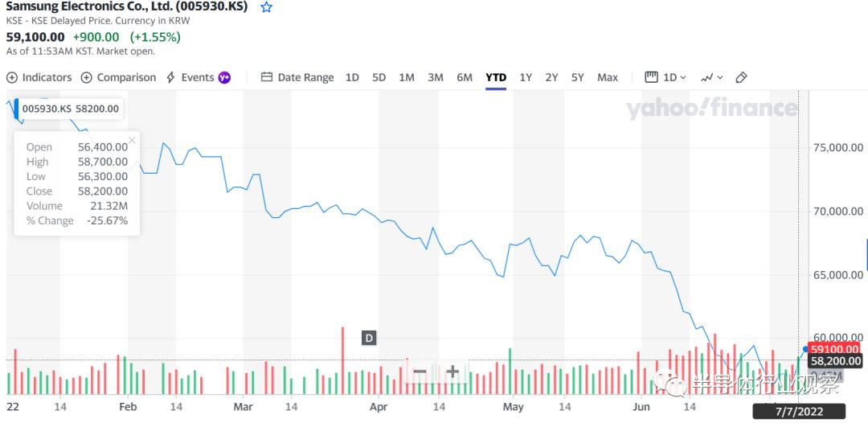Switch to the 1M range
Image resolution: width=868 pixels, height=423 pixels.
click(x=407, y=77)
